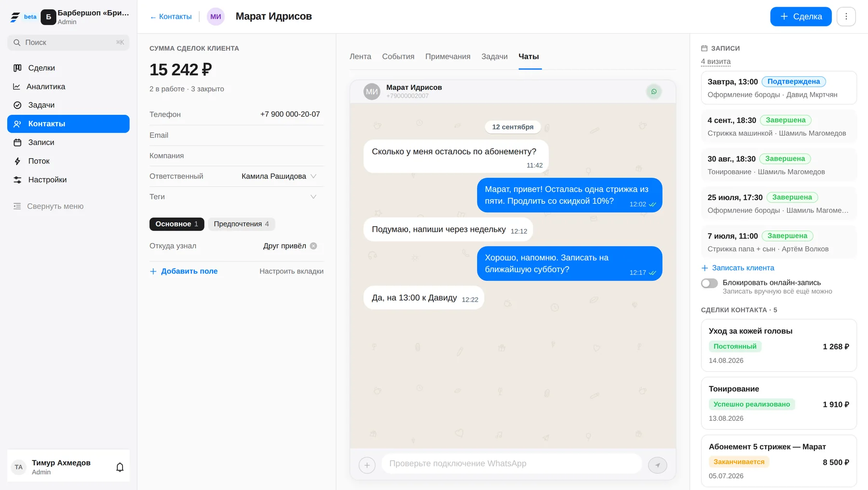The image size is (868, 490).
Task: Open the three-dot more options menu
Action: pos(846,16)
